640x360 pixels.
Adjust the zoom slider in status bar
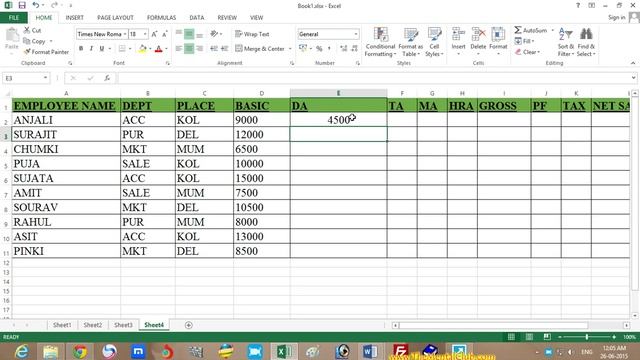coord(587,337)
